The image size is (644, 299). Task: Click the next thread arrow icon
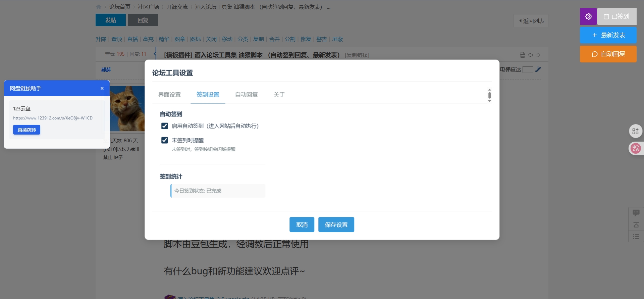[x=538, y=55]
